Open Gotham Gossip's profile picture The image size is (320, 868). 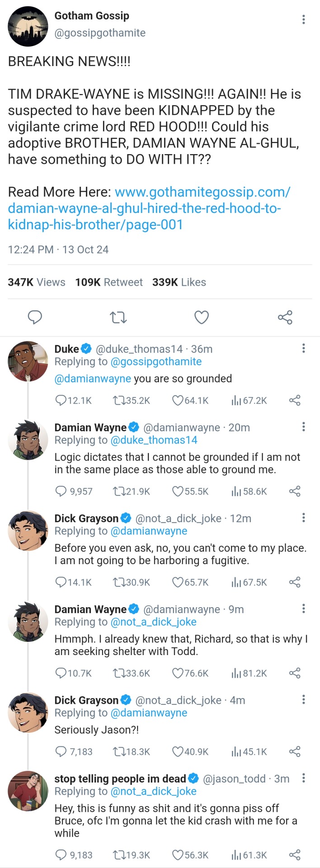coord(28,26)
